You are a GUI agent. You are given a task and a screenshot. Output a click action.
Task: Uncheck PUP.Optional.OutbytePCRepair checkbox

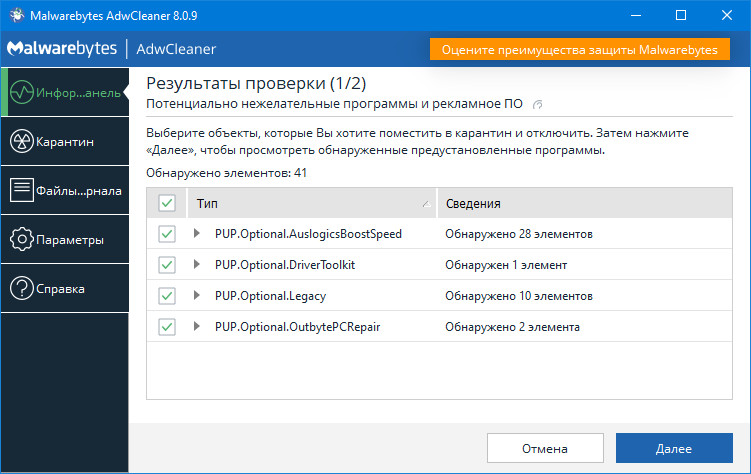[167, 327]
